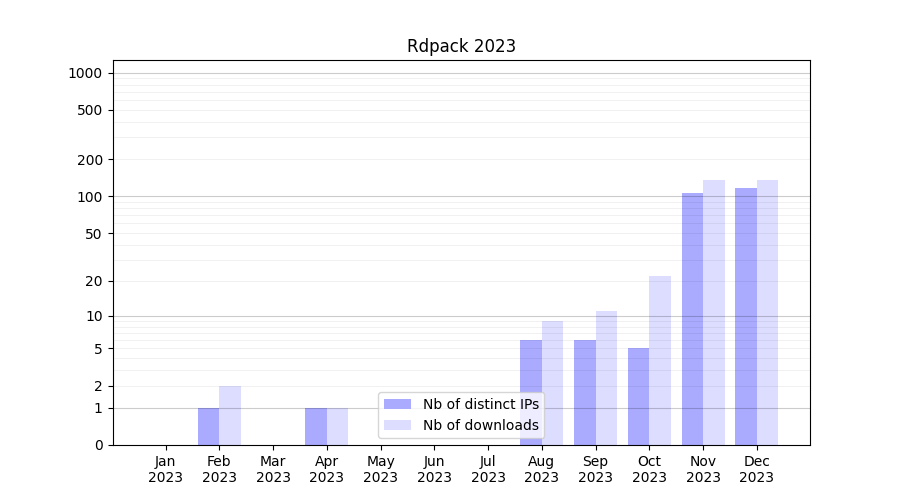Select the Dec 2023 downloads bar
Screen dimensions: 900x500
[767, 312]
